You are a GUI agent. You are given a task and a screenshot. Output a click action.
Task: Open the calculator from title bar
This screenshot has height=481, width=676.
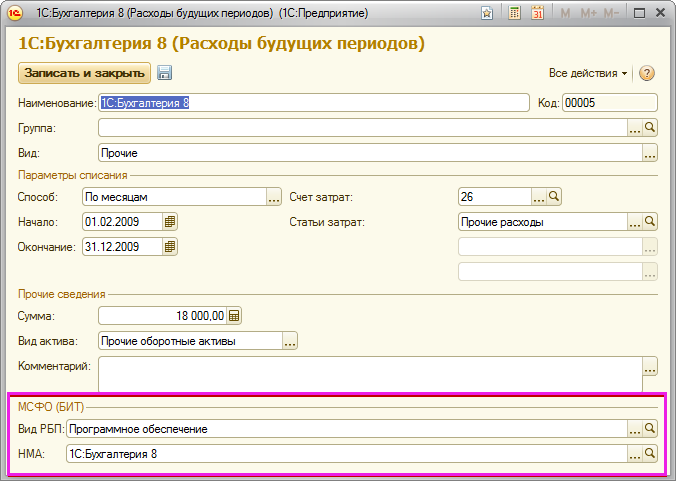click(514, 14)
